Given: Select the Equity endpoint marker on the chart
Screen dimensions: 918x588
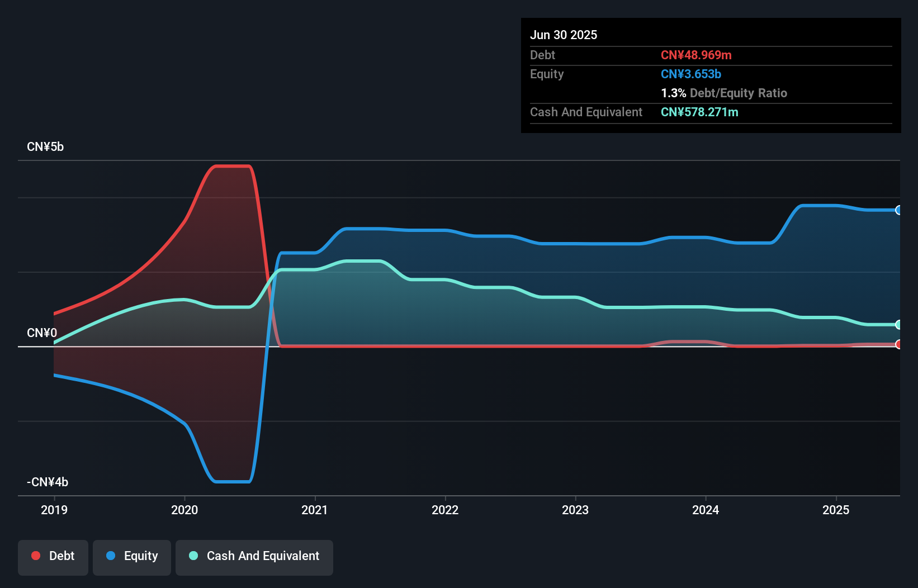Looking at the screenshot, I should click(x=897, y=211).
